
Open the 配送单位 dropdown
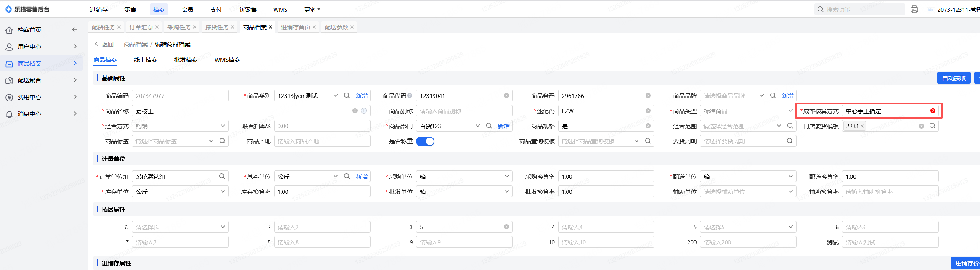748,176
